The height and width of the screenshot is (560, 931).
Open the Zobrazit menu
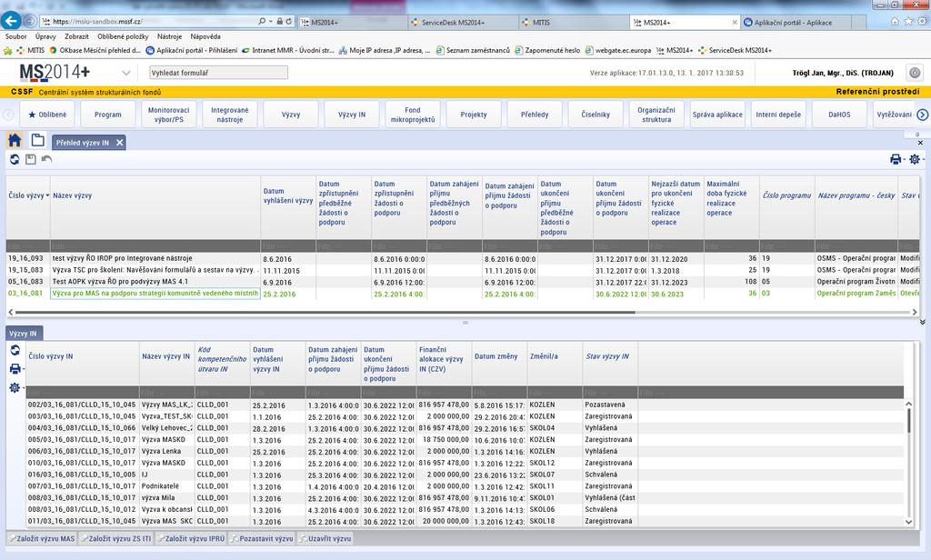tap(76, 37)
